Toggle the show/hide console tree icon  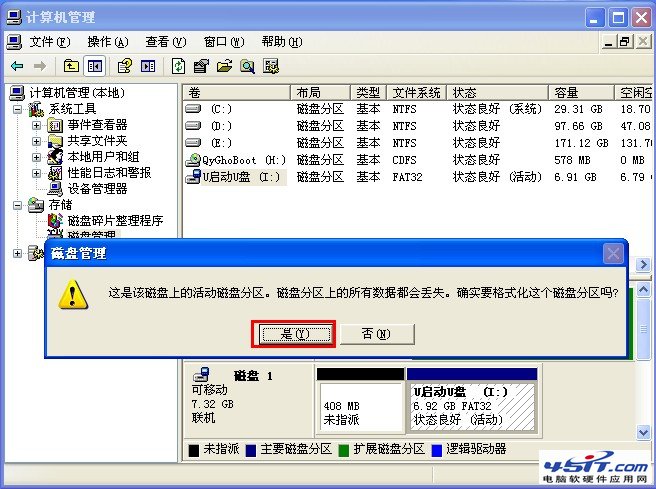[x=95, y=66]
